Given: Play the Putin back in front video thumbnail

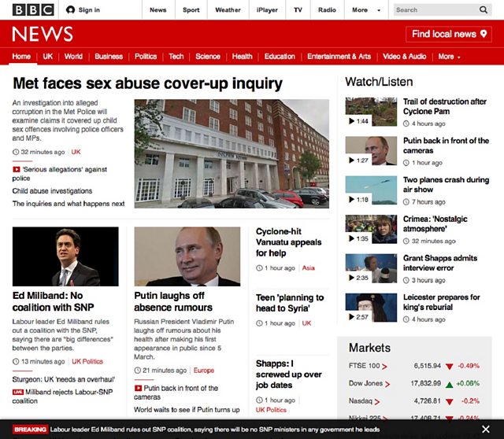Looking at the screenshot, I should click(x=371, y=151).
